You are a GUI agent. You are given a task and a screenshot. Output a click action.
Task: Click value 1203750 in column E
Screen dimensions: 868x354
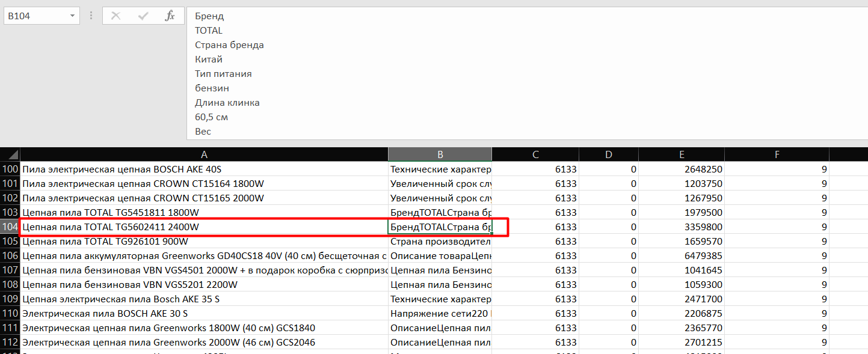[x=682, y=183]
